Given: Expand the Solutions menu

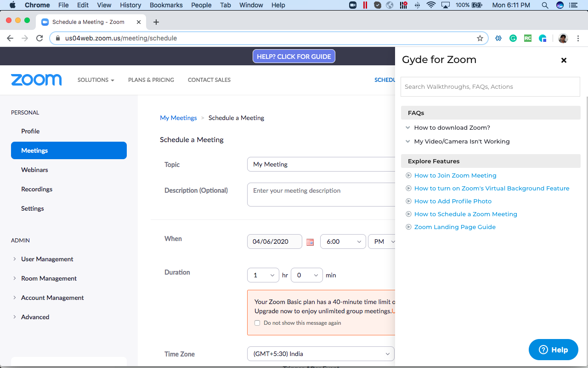Looking at the screenshot, I should click(x=96, y=80).
